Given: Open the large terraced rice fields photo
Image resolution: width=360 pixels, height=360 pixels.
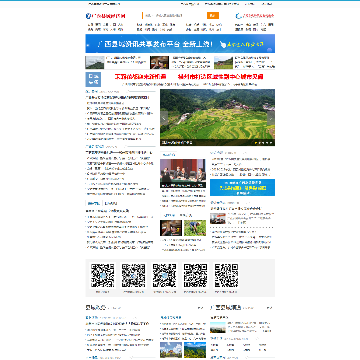Looking at the screenshot, I should tap(217, 117).
